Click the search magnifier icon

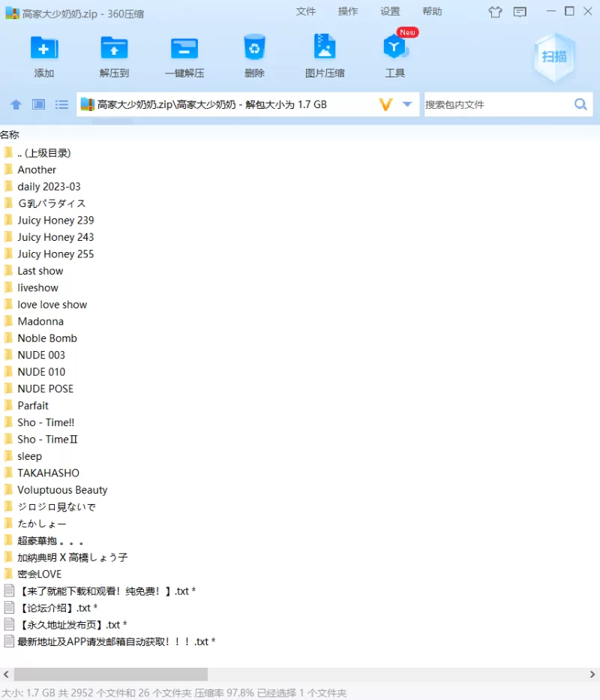[x=580, y=104]
